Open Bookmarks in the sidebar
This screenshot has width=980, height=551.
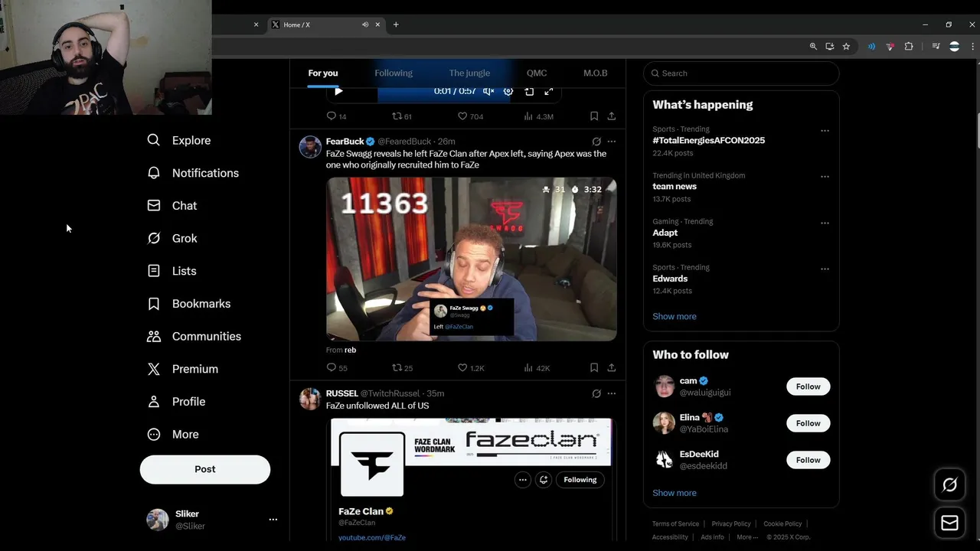(189, 304)
